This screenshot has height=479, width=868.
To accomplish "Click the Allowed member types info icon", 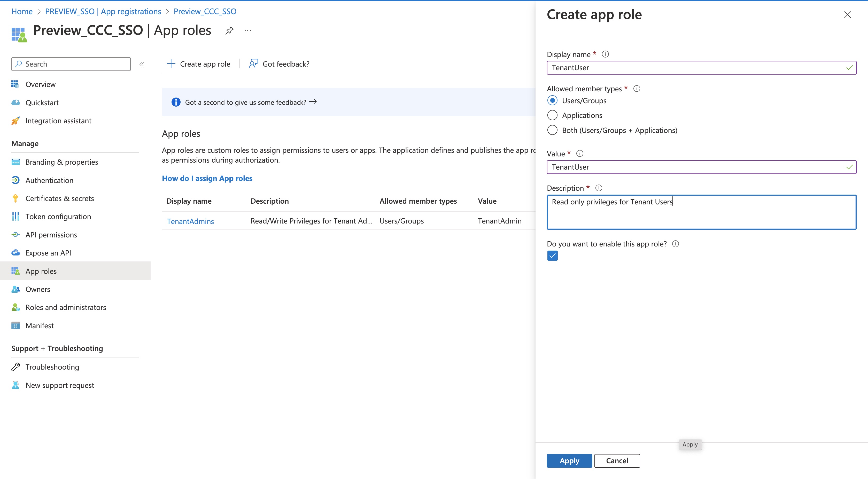I will [x=637, y=89].
